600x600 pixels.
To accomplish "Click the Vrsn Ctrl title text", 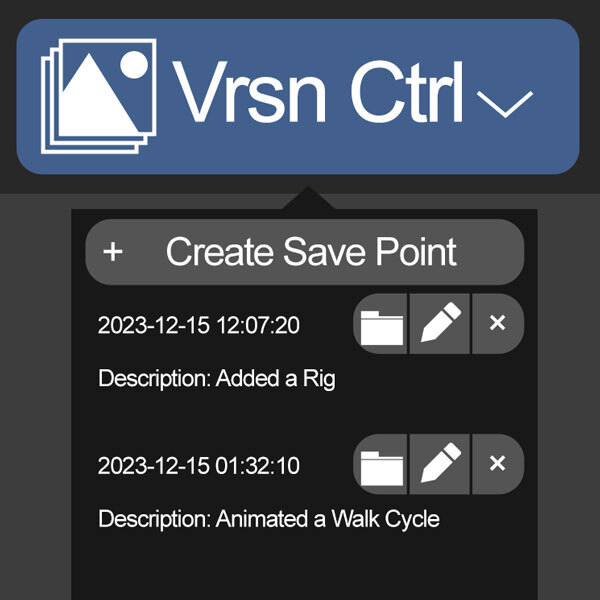I will click(317, 93).
